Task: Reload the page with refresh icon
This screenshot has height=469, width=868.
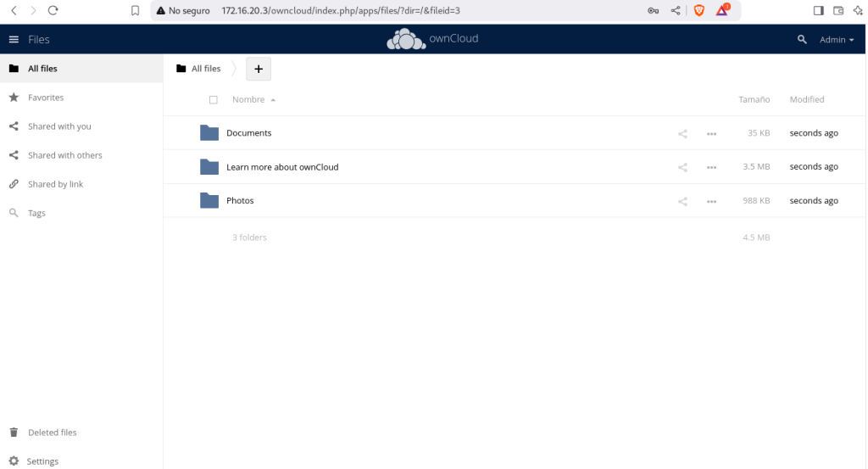Action: click(x=53, y=10)
